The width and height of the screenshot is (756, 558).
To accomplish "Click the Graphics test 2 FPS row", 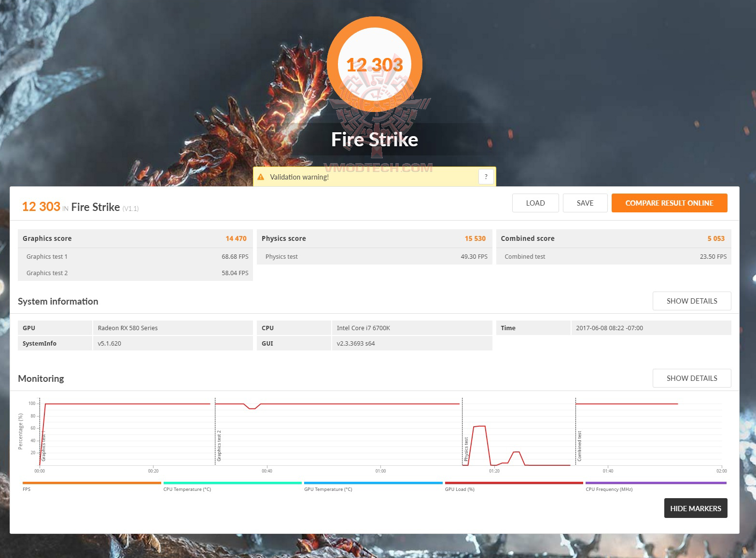I will pyautogui.click(x=135, y=273).
